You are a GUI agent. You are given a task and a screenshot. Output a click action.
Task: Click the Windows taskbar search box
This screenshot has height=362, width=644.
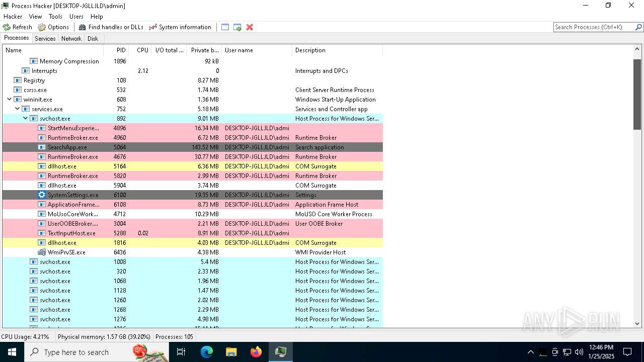point(97,352)
